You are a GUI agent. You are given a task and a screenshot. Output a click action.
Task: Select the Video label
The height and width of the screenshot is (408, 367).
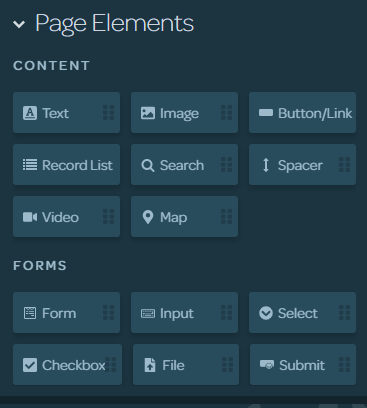(60, 217)
